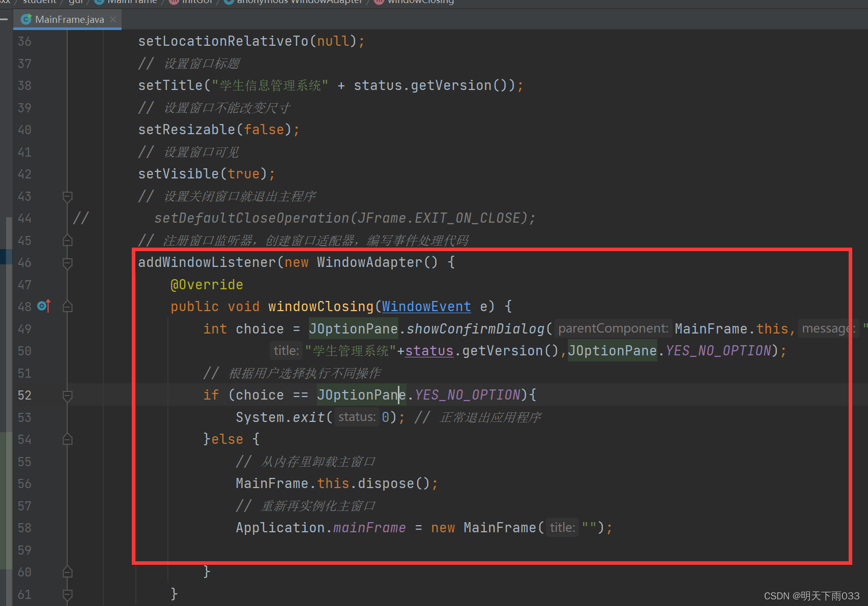Click the title: inlay hint on line 58
Viewport: 868px width, 606px height.
562,528
